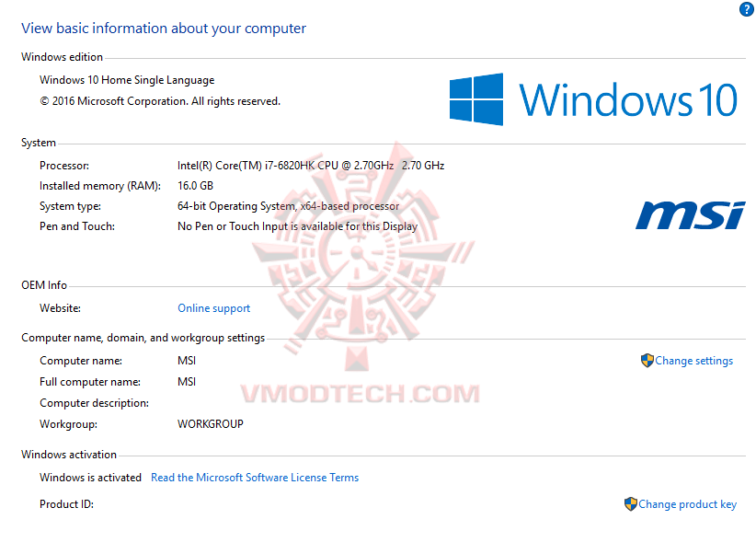Click the 'OEM Info' section heading
The width and height of the screenshot is (756, 554).
pos(44,285)
